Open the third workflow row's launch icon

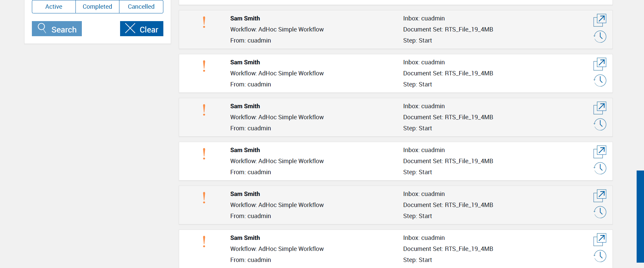click(600, 108)
